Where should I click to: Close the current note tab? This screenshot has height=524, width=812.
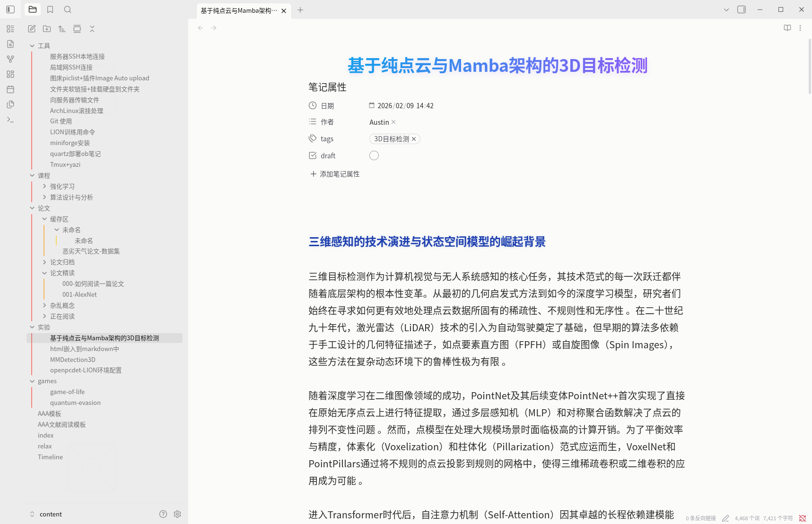(x=284, y=10)
